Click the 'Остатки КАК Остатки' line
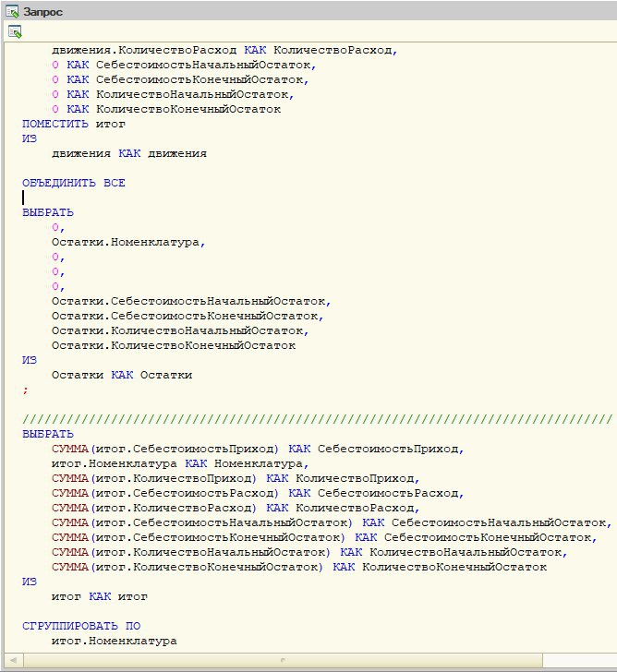The height and width of the screenshot is (672, 617). (x=122, y=375)
